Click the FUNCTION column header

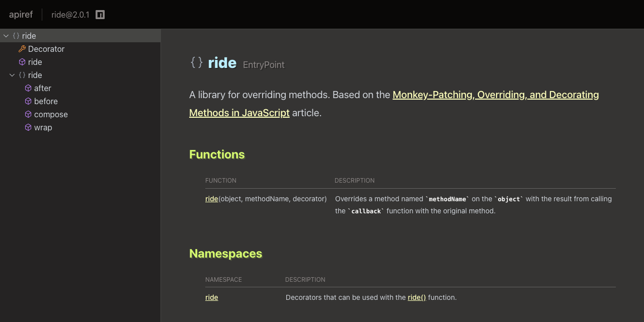click(x=221, y=181)
